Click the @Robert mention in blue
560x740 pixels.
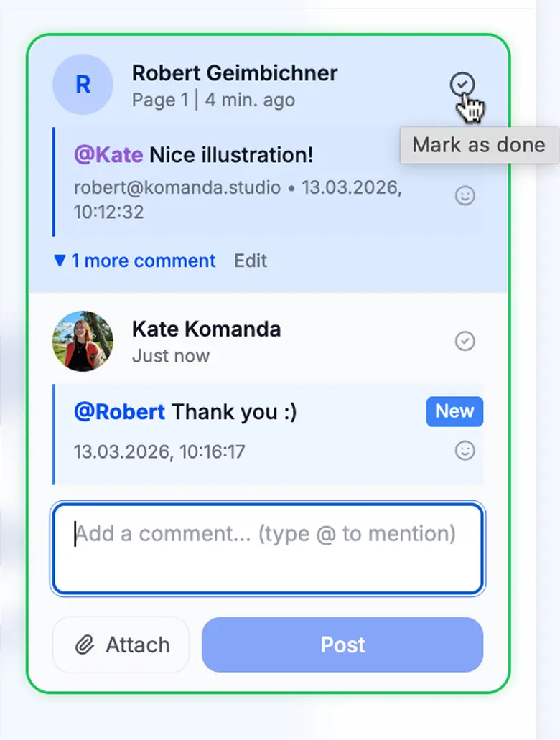click(x=119, y=412)
